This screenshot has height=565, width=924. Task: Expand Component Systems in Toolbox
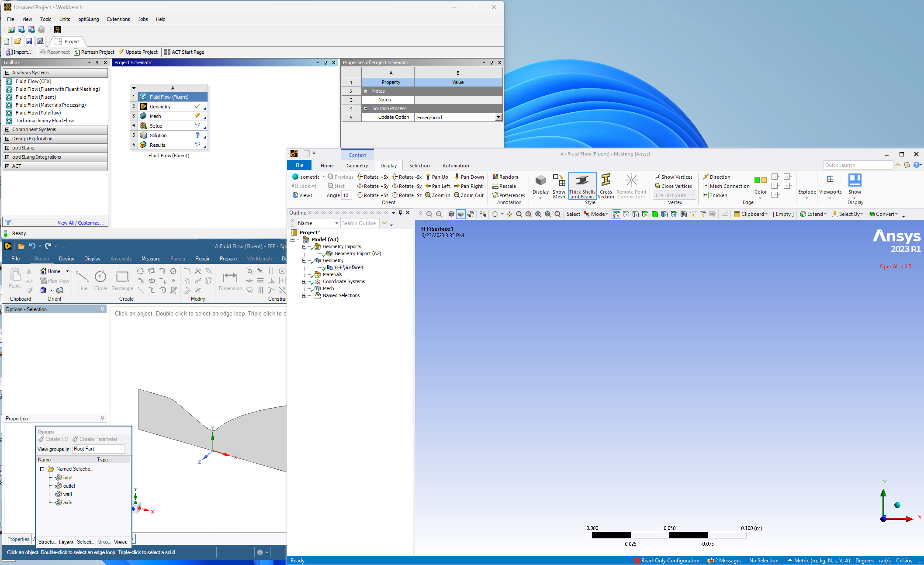tap(7, 130)
